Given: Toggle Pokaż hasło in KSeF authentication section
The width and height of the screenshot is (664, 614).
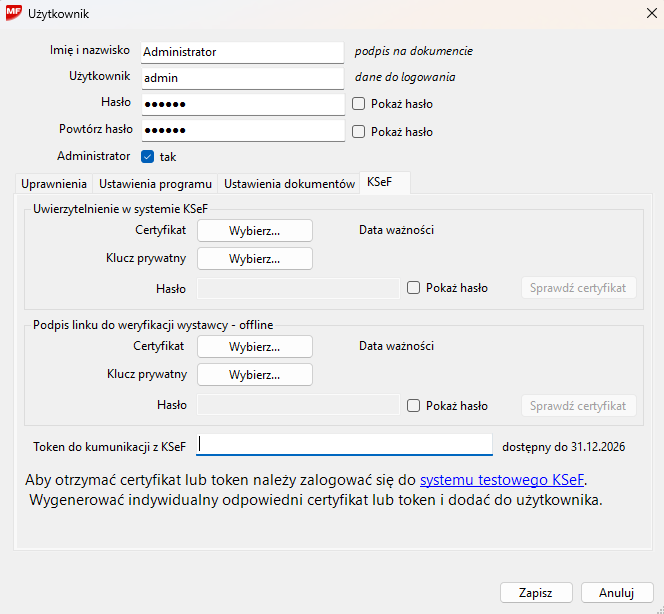Looking at the screenshot, I should [414, 288].
